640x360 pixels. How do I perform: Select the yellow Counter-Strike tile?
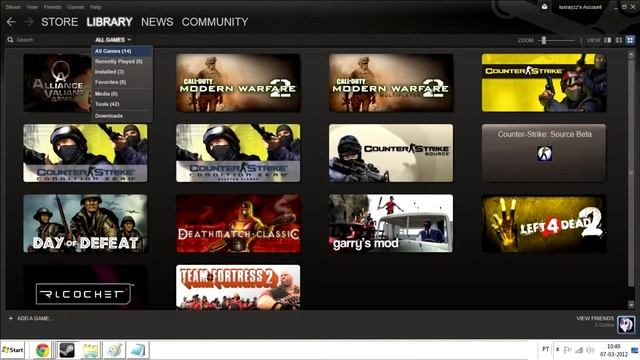coord(544,83)
